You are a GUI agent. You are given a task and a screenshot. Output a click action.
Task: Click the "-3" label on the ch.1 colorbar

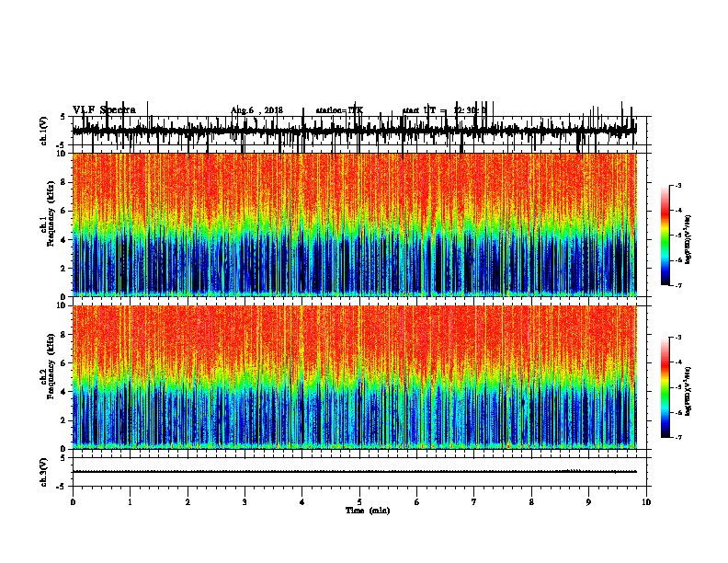[678, 185]
